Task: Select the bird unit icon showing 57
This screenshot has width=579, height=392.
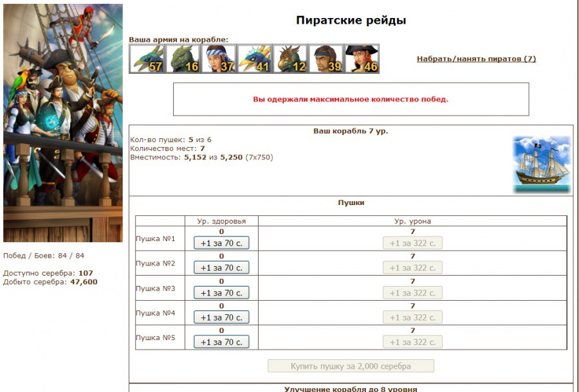Action: coord(147,58)
